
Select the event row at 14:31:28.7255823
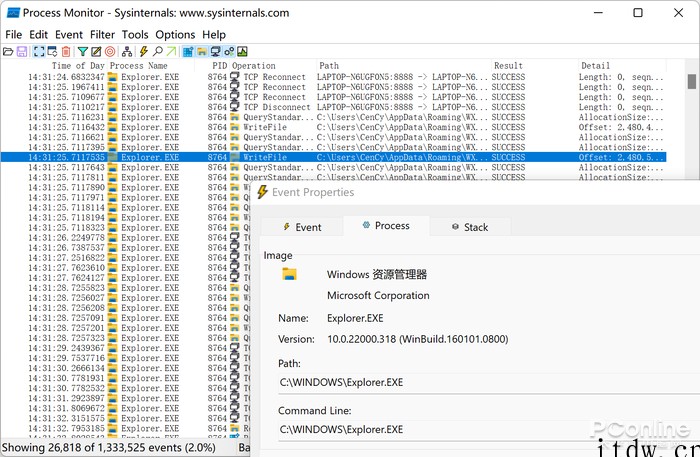125,288
